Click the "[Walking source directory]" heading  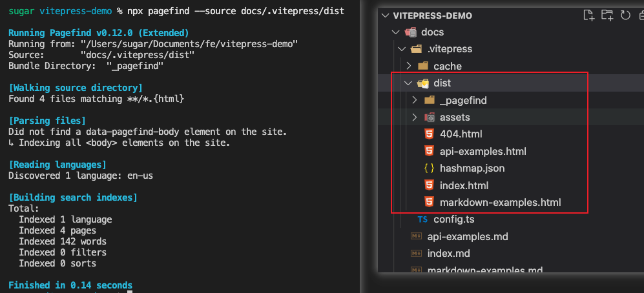(x=76, y=88)
